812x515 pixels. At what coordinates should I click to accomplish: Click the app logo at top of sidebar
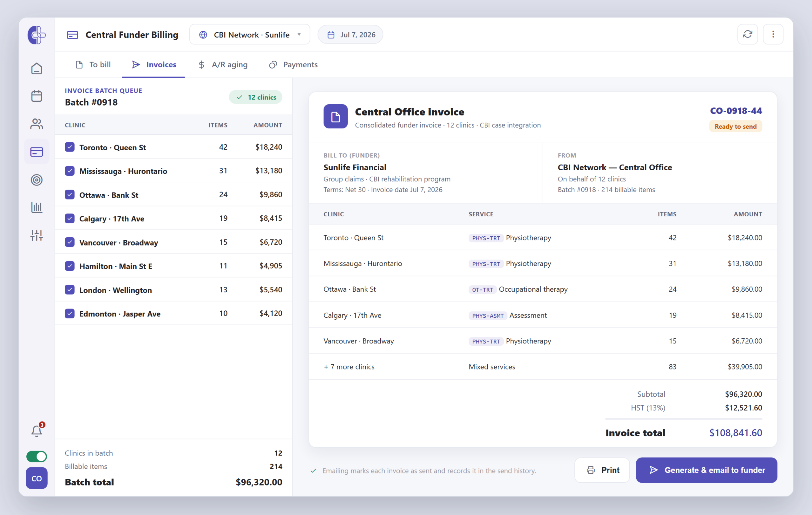(36, 35)
